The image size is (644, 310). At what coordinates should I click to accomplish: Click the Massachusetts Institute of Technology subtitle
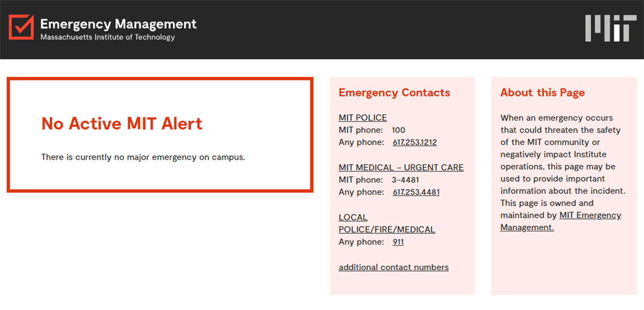pyautogui.click(x=107, y=37)
